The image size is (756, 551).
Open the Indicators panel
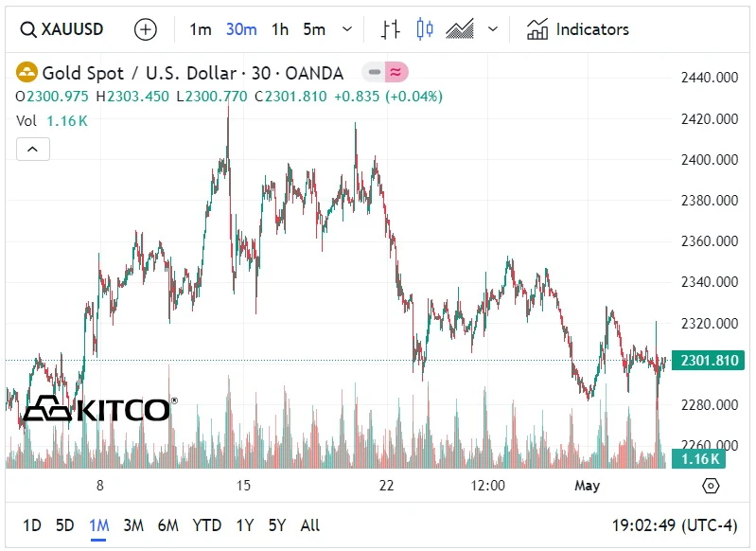(577, 29)
